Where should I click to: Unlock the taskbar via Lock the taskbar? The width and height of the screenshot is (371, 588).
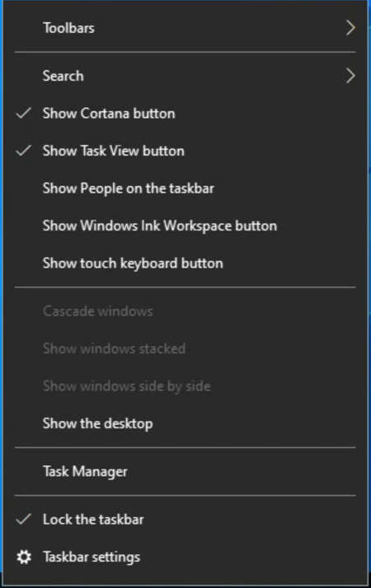185,520
